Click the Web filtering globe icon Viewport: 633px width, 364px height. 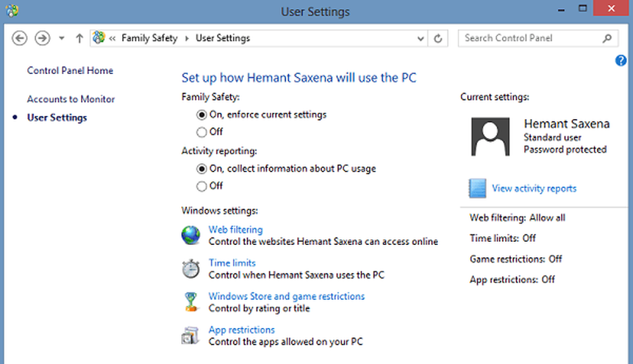click(x=191, y=235)
